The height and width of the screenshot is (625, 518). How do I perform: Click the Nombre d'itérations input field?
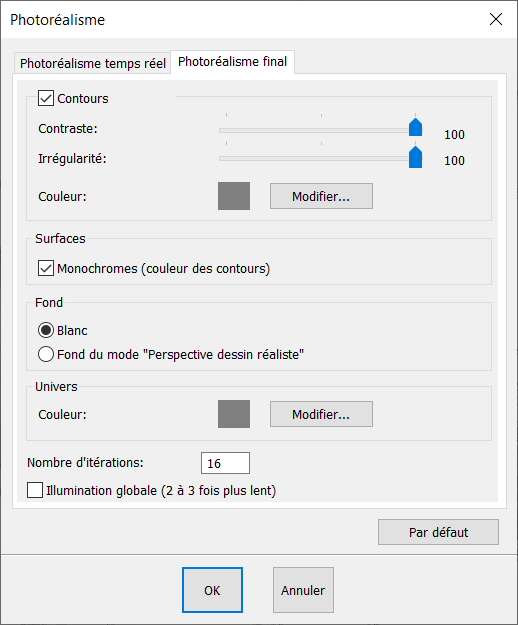pos(225,463)
